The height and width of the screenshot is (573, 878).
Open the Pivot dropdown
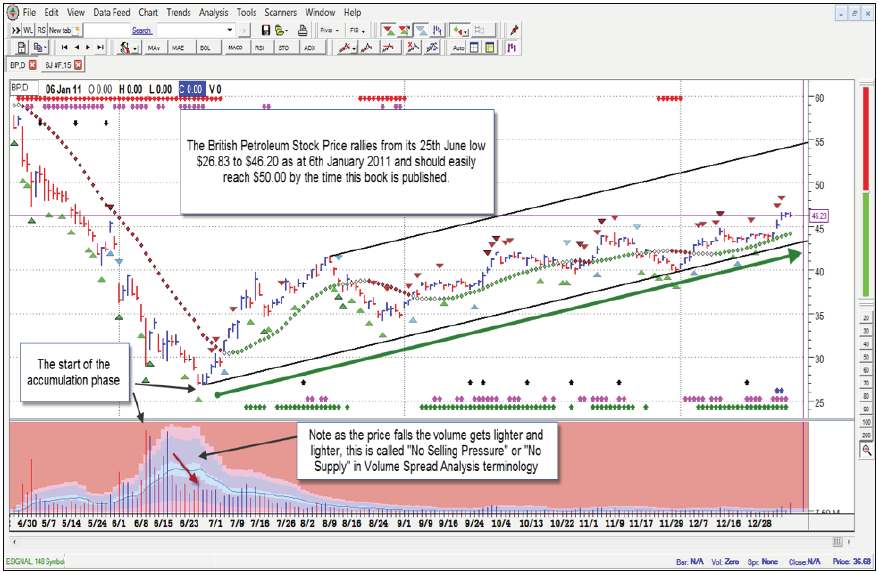329,30
